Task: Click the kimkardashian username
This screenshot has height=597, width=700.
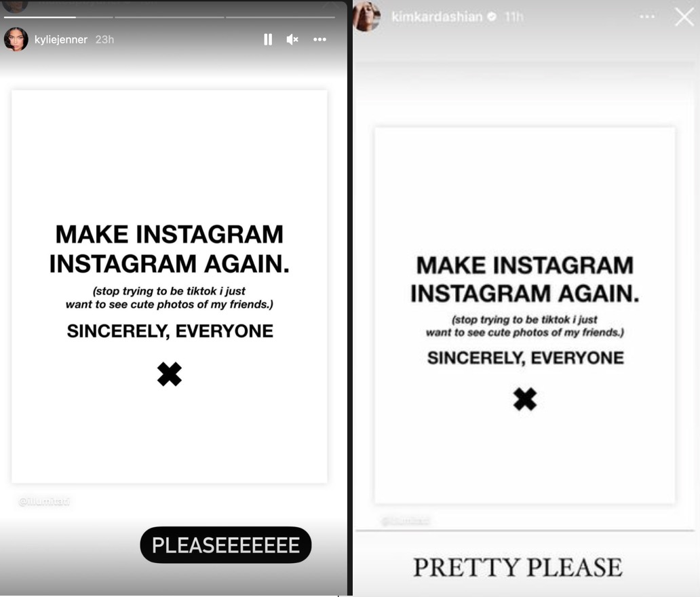Action: click(437, 17)
